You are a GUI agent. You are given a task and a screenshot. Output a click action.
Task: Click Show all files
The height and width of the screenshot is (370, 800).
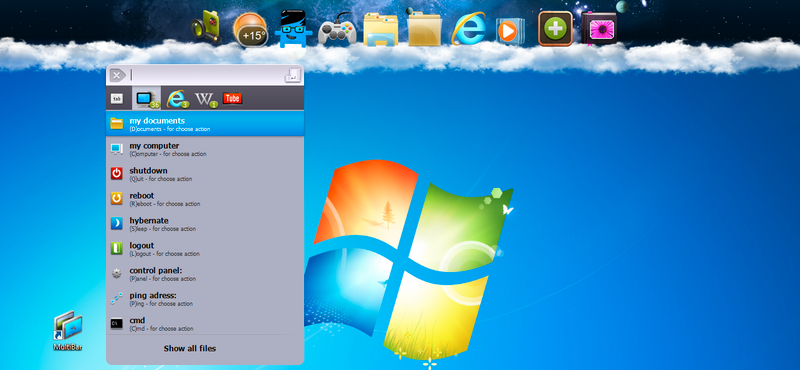190,349
